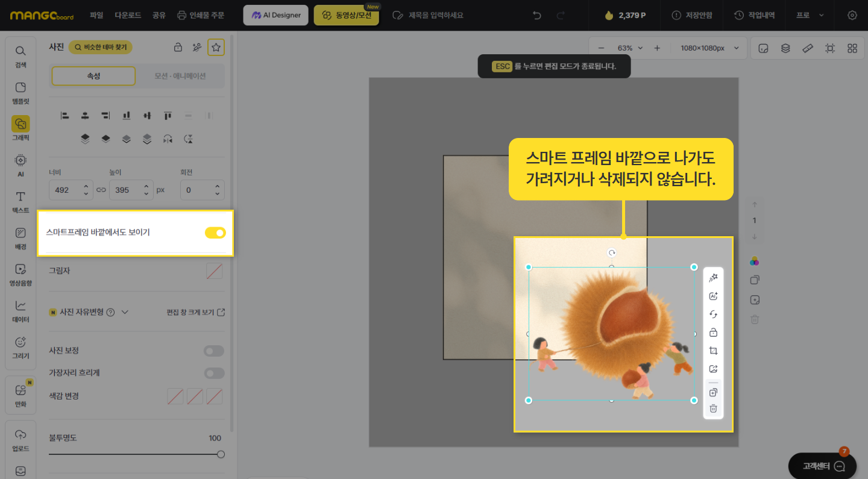Screen dimensions: 868x479
Task: Click the 동영상/모션 button
Action: [347, 15]
